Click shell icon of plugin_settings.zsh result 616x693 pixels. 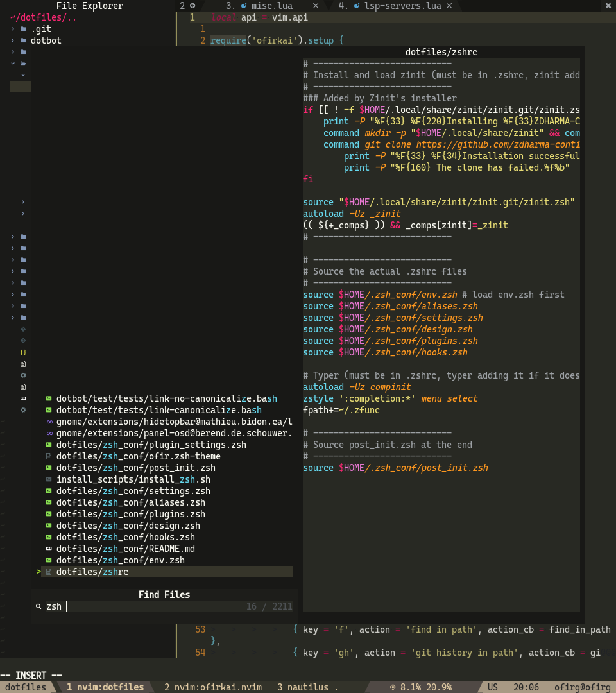[x=49, y=445]
